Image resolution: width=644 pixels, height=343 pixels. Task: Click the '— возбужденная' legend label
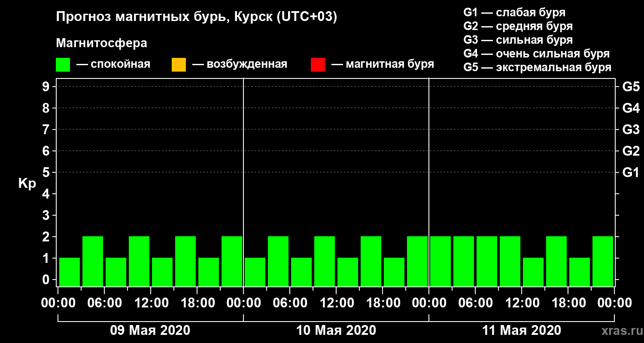point(240,64)
